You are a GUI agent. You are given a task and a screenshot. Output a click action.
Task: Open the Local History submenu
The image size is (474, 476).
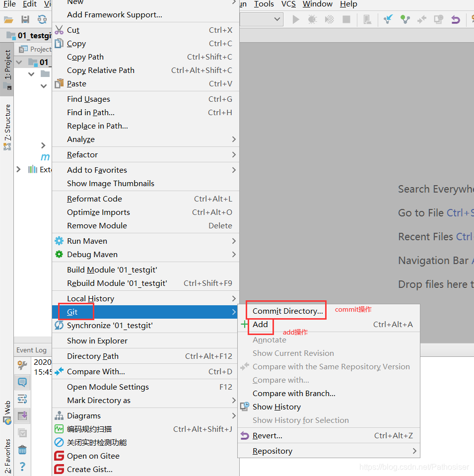pos(145,298)
